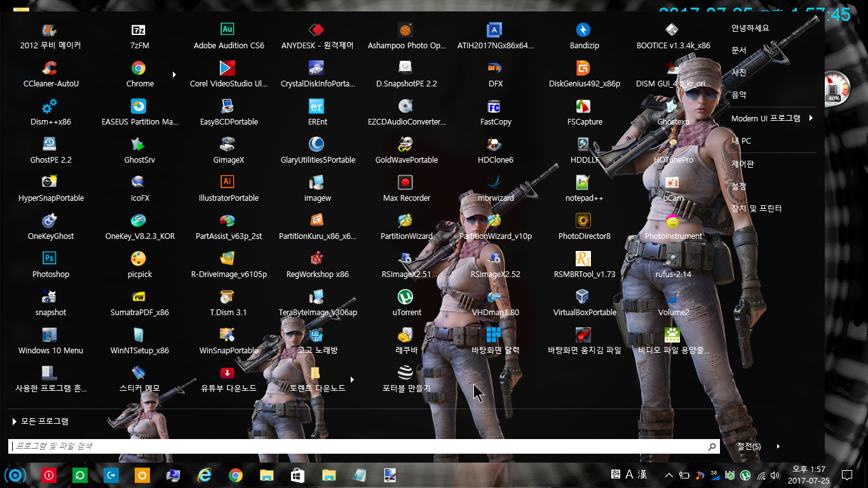Launch T.Dism 3.1
Screen dimensions: 868x488
[229, 304]
